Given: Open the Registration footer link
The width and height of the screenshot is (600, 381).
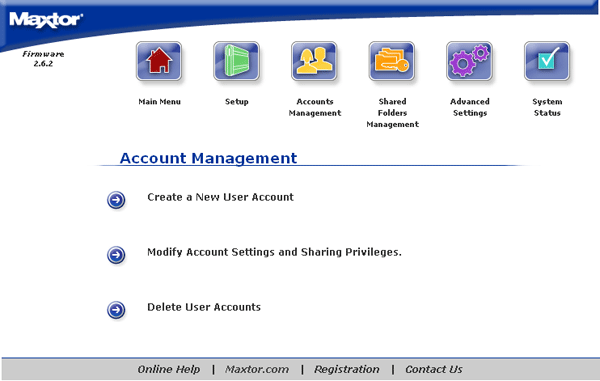Looking at the screenshot, I should (x=347, y=369).
